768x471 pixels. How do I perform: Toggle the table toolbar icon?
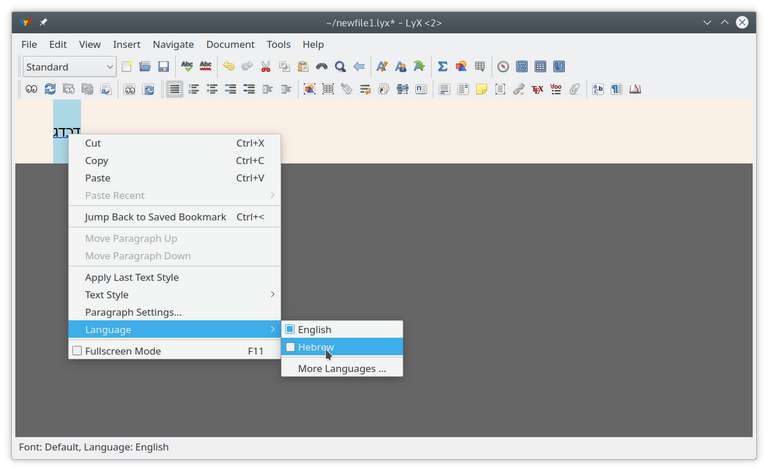coord(540,67)
